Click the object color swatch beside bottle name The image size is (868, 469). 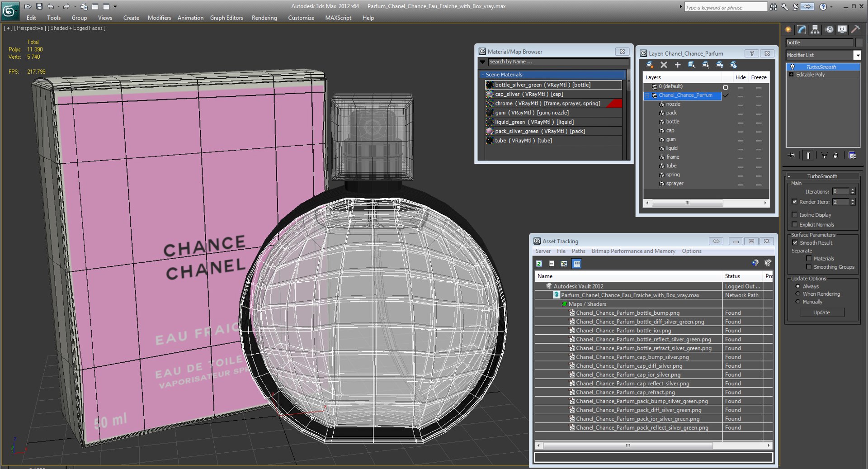859,43
